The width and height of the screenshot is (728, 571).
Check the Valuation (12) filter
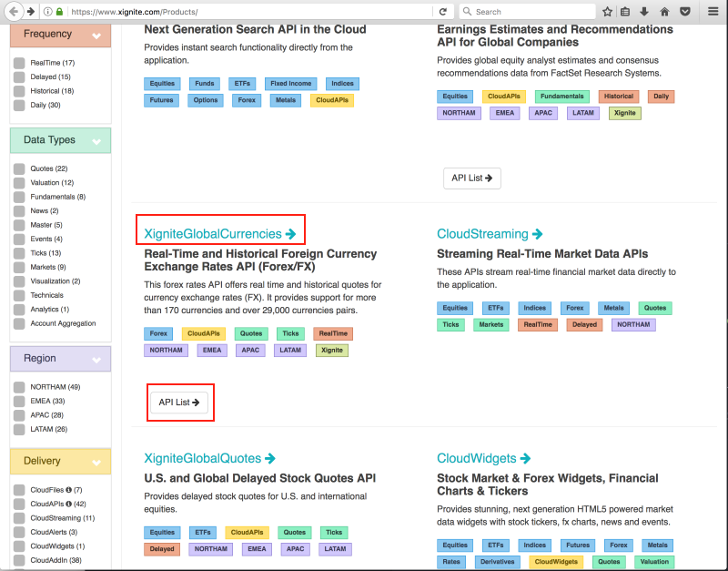click(x=19, y=182)
